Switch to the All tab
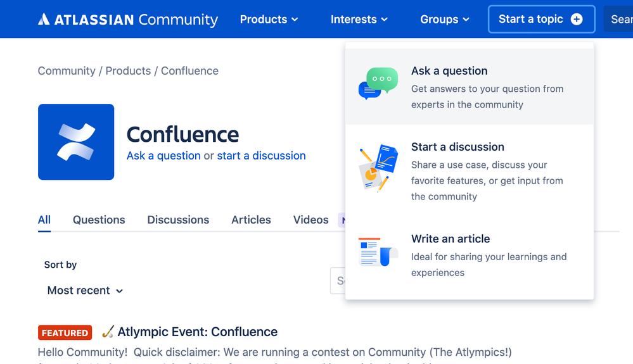 click(x=44, y=220)
